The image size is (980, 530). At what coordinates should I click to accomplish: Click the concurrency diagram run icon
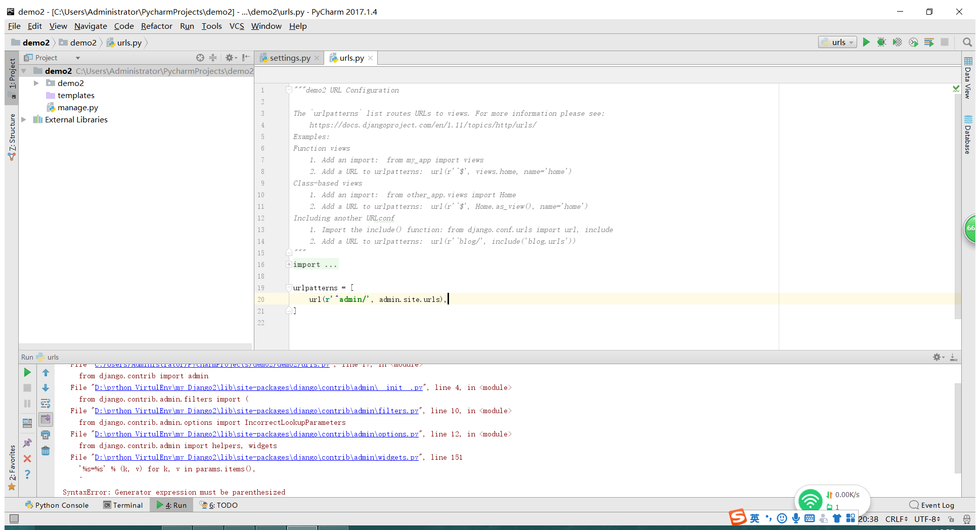click(x=929, y=42)
